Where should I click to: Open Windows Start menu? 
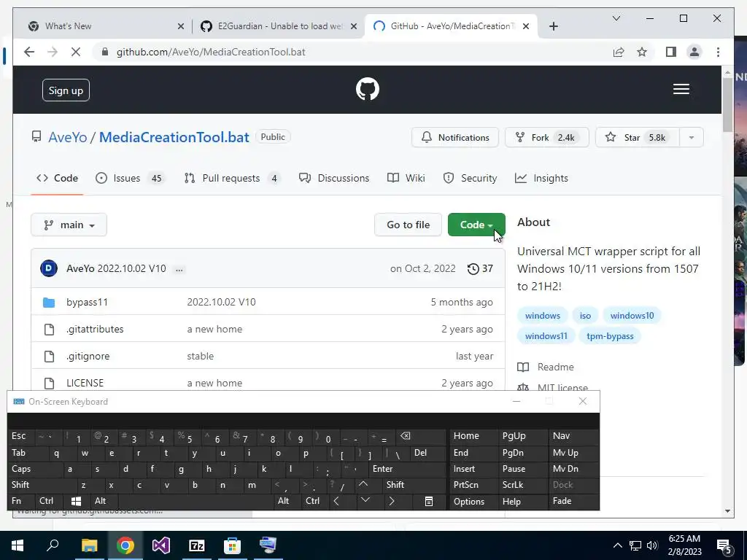[18, 545]
